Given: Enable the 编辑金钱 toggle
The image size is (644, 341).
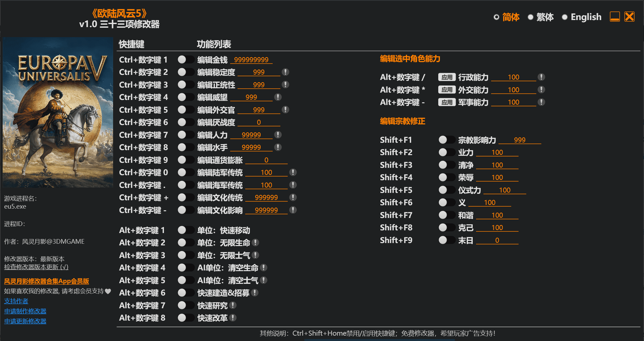Looking at the screenshot, I should (x=186, y=59).
